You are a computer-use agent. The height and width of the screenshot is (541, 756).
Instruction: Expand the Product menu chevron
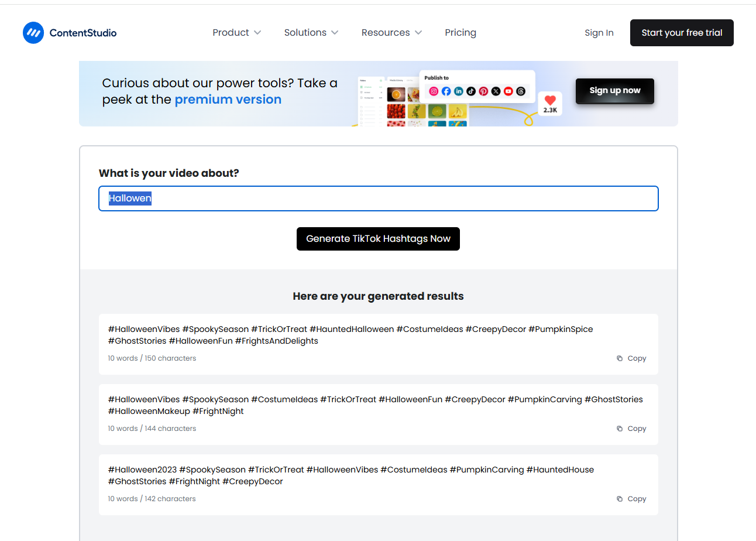pyautogui.click(x=257, y=33)
